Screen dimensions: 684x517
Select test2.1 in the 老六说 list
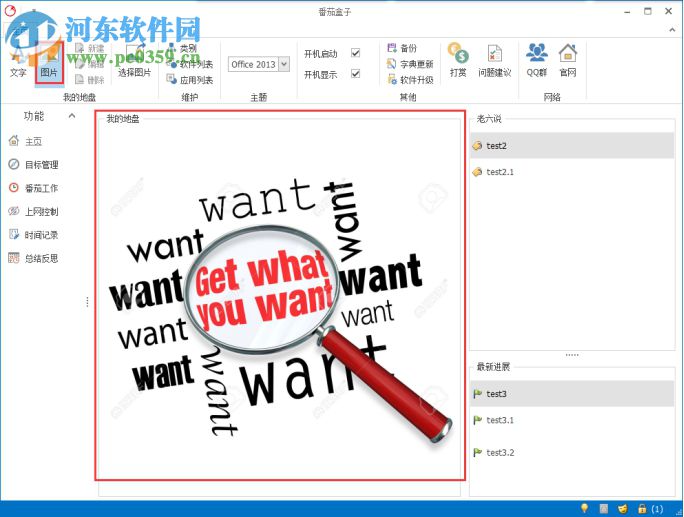(572, 172)
